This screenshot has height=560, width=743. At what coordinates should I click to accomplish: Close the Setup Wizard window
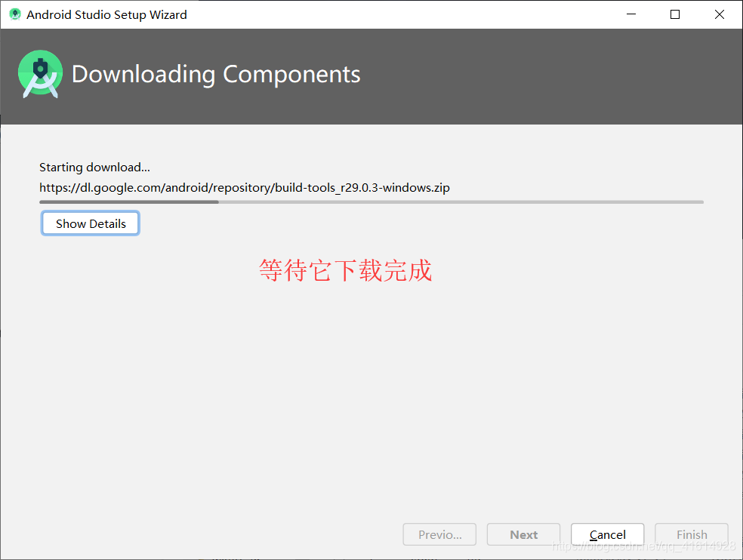tap(720, 14)
